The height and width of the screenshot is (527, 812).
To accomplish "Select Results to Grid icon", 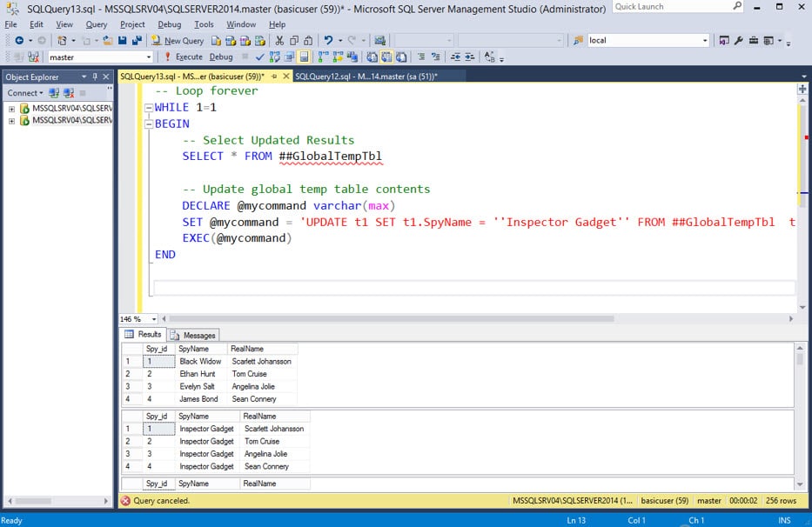I will (x=386, y=57).
